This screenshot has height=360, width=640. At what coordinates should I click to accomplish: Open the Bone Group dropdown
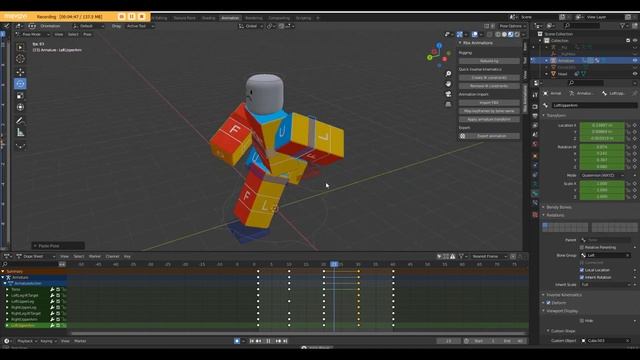[605, 255]
